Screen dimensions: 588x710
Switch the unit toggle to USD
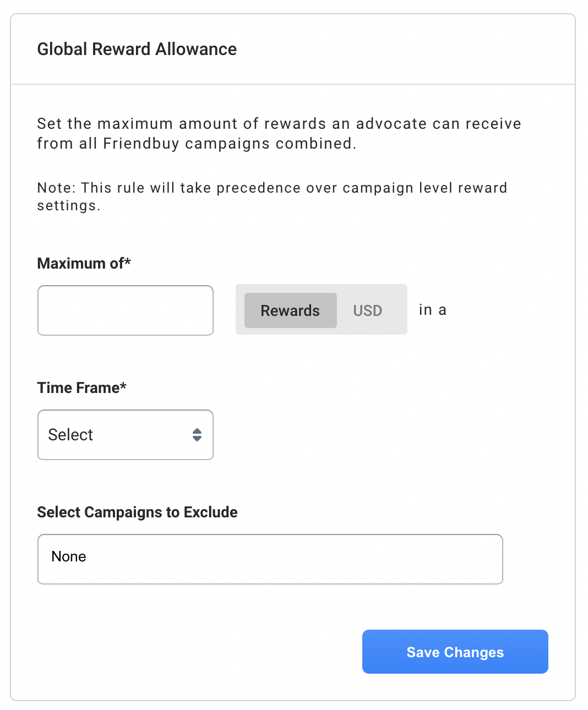(367, 310)
